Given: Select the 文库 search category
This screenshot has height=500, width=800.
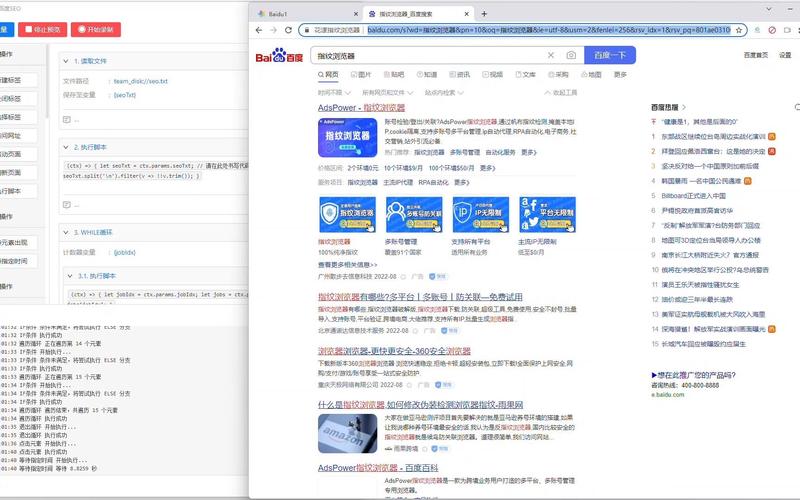Looking at the screenshot, I should click(526, 74).
